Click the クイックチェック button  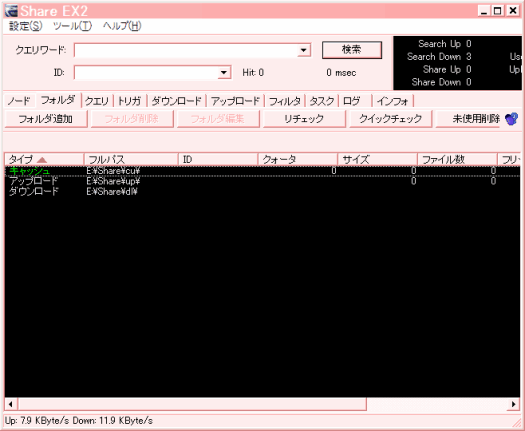pyautogui.click(x=390, y=119)
